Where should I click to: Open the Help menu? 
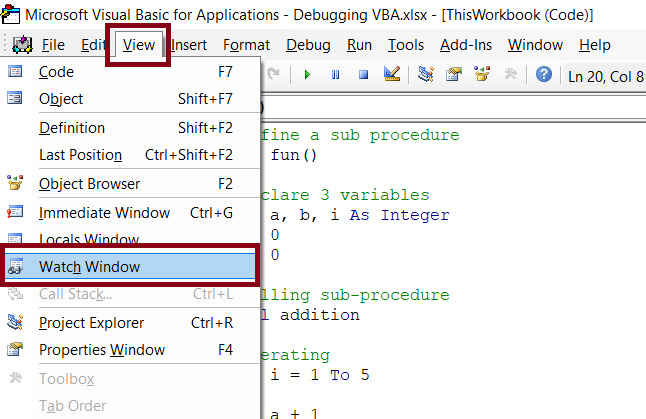click(595, 45)
